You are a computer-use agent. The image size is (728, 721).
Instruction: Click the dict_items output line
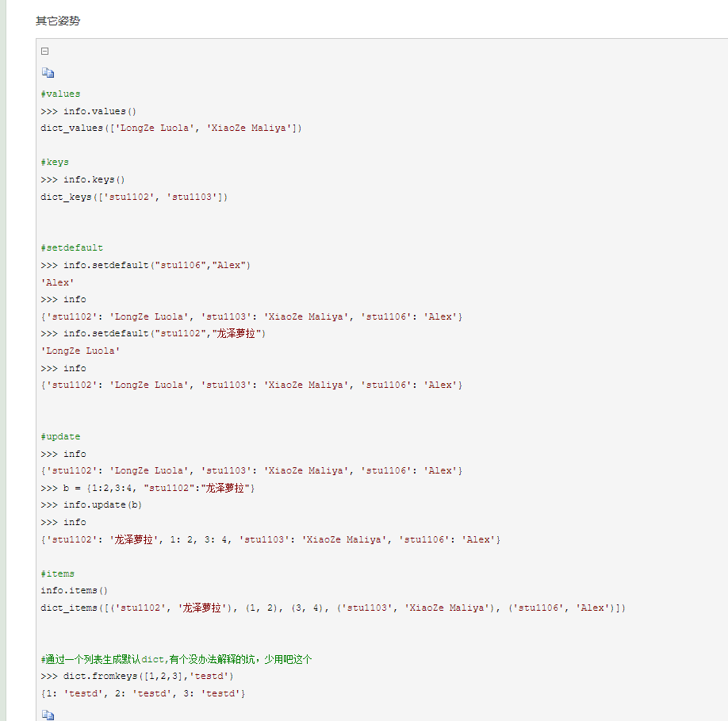click(x=333, y=608)
